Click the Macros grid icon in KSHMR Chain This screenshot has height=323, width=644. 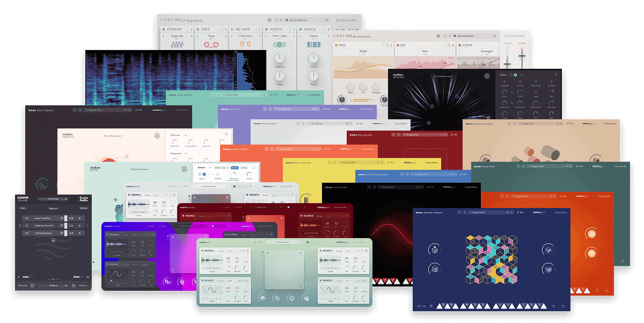(74, 285)
